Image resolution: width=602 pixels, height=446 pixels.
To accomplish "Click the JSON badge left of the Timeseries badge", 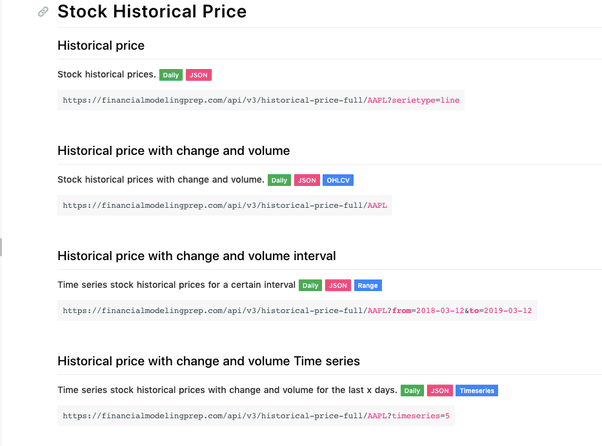I will pyautogui.click(x=440, y=390).
